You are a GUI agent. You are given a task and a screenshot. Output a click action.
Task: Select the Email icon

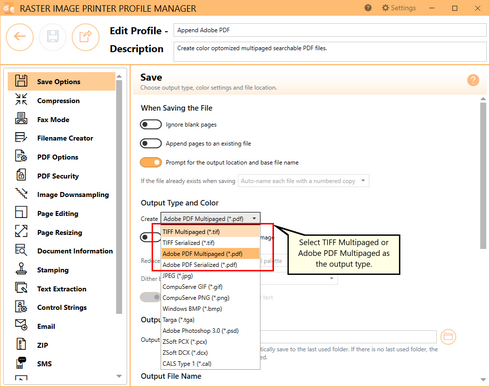21,325
